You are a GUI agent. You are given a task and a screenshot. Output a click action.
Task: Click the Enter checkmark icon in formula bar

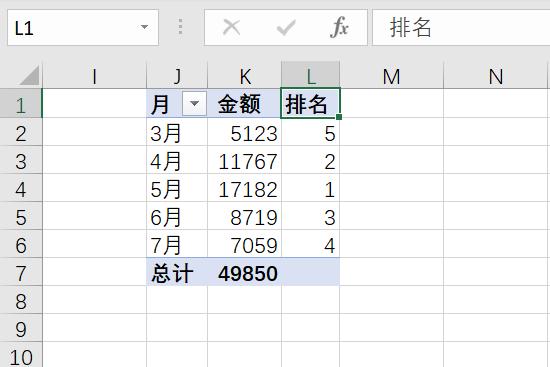tap(286, 27)
